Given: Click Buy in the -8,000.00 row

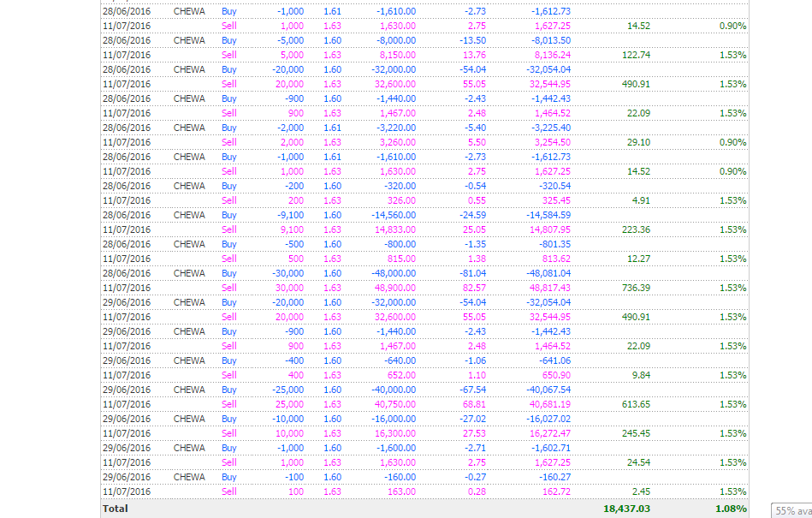Looking at the screenshot, I should pos(229,40).
